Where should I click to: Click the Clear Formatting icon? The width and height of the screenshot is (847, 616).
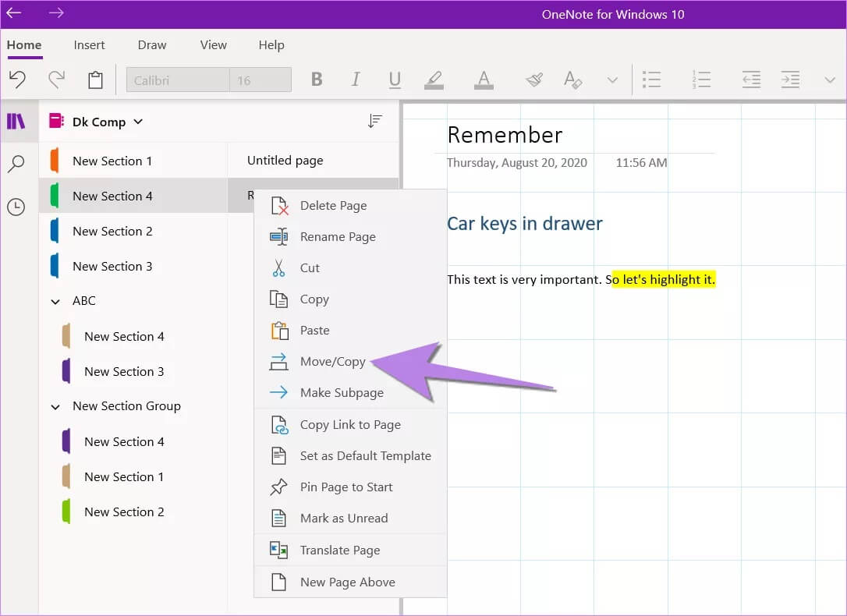tap(572, 80)
